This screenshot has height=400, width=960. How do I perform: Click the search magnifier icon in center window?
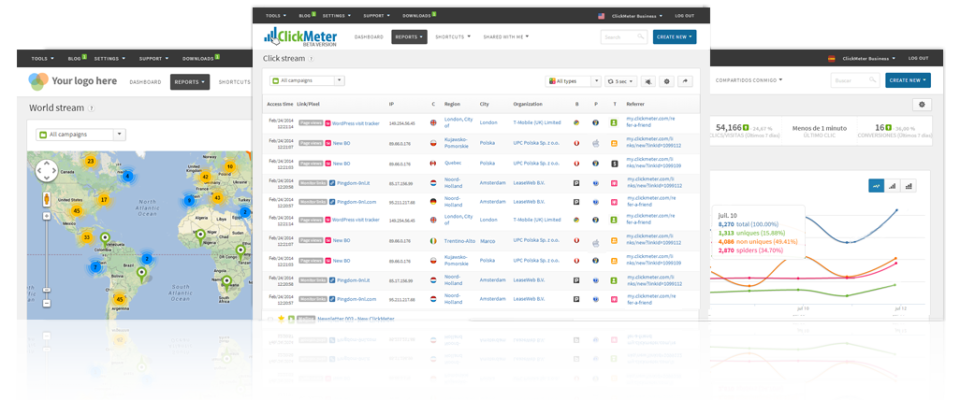coord(640,37)
